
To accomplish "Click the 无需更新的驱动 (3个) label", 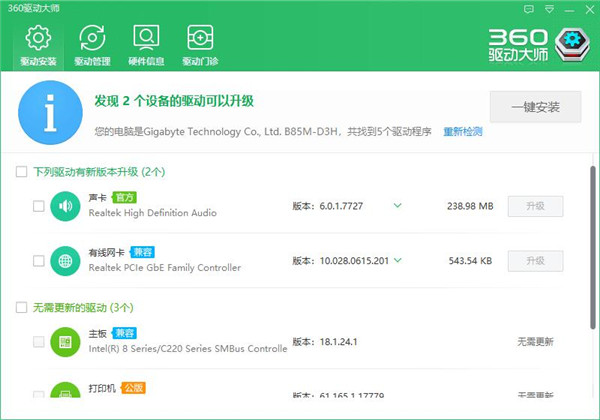I will pos(83,308).
